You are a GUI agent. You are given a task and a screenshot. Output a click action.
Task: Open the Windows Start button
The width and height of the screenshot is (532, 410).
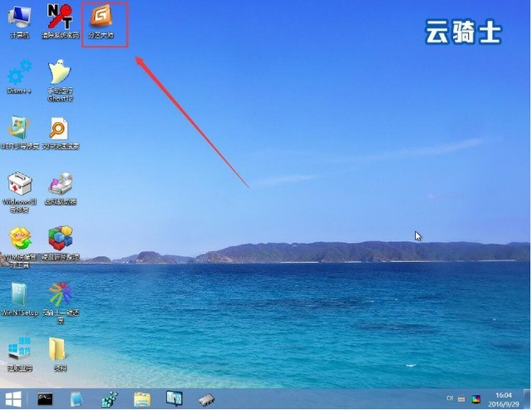[13, 399]
